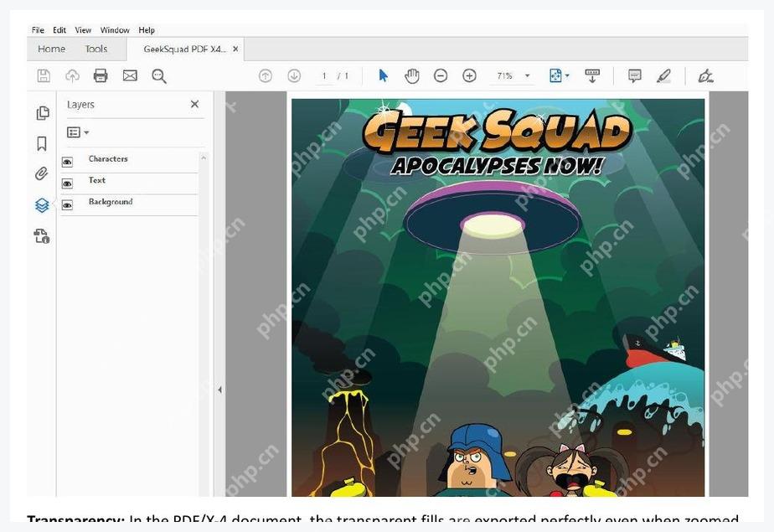Click the Fit page view icon

pos(555,76)
